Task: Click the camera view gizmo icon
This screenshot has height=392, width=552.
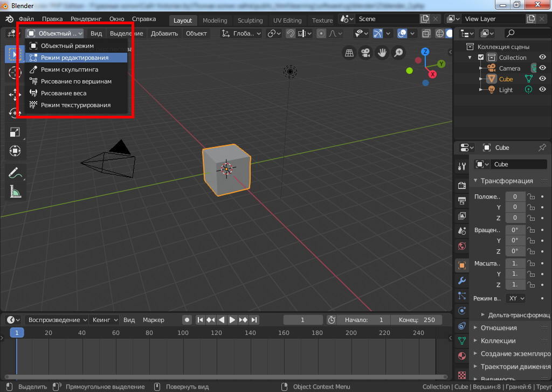Action: tap(366, 53)
